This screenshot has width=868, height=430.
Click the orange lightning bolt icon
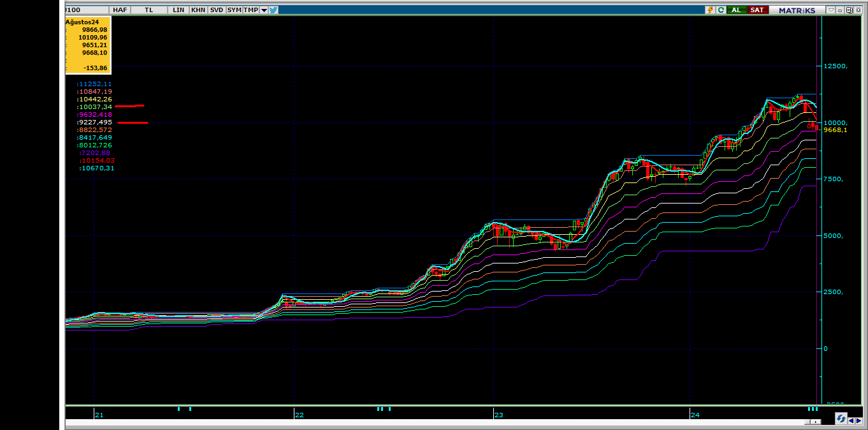pyautogui.click(x=711, y=10)
